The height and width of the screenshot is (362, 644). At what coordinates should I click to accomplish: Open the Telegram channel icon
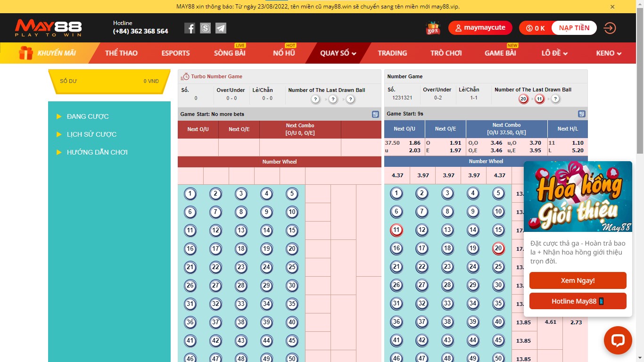pyautogui.click(x=221, y=28)
